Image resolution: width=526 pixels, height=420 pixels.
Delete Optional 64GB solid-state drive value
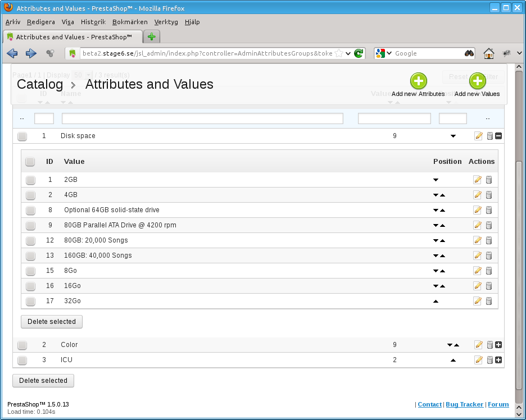489,210
